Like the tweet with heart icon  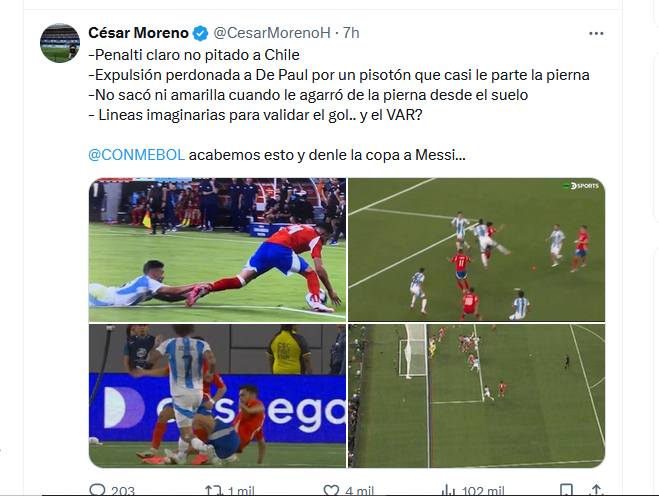coord(331,490)
